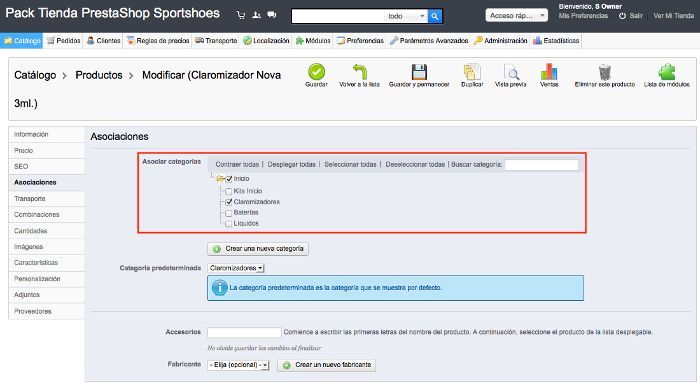Click the Duplicar icon
Viewport: 700px width, 390px height.
pos(472,71)
